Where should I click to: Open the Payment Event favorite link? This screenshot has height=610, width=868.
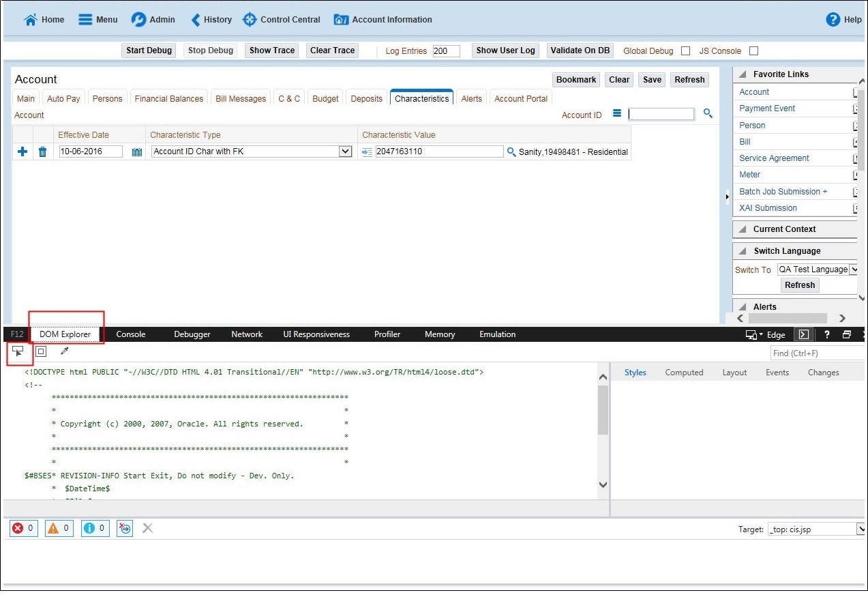coord(769,108)
